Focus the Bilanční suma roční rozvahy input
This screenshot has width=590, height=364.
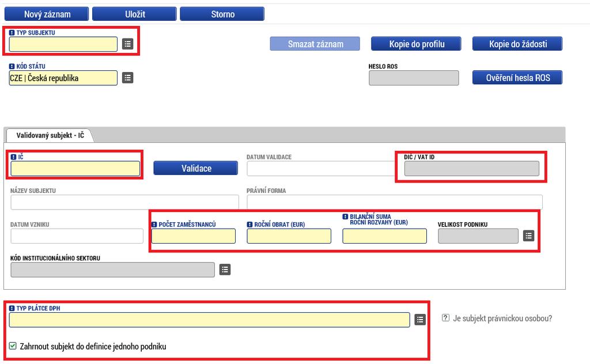(384, 236)
